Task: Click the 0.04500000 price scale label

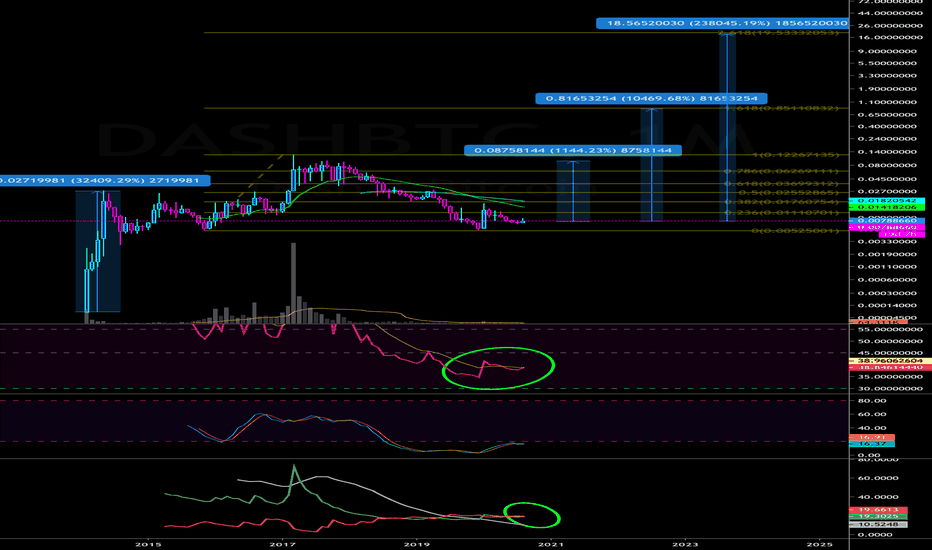Action: [887, 179]
